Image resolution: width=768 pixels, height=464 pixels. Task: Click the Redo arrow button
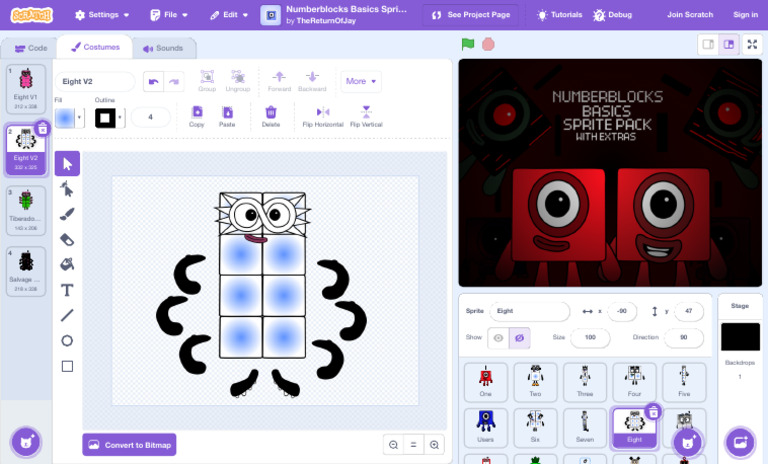174,81
